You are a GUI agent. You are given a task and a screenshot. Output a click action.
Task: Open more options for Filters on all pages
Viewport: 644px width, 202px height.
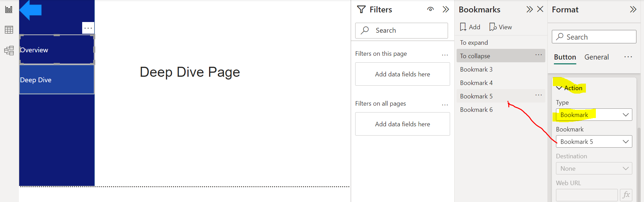445,105
